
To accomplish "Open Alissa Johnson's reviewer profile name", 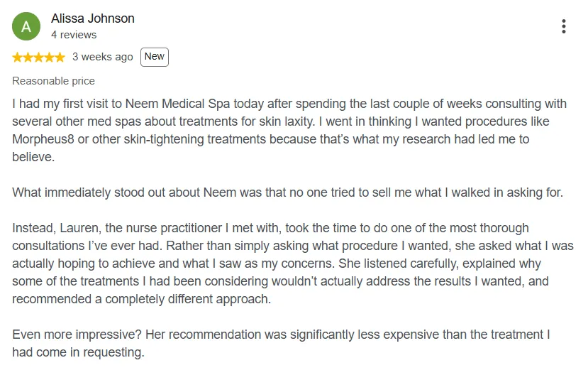I will click(93, 18).
